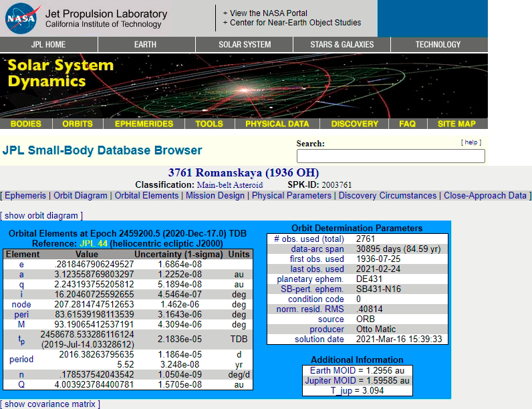The height and width of the screenshot is (409, 532).
Task: Open Discovery Circumstances link
Action: tap(388, 196)
